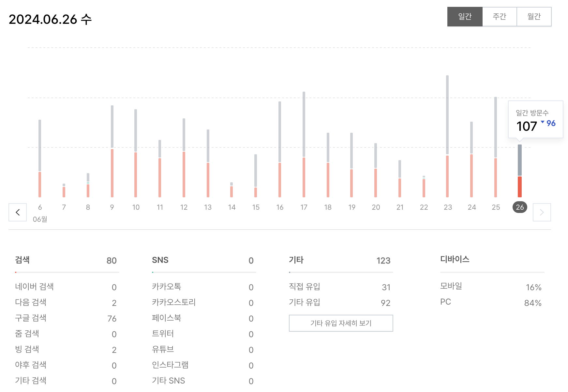Click the 직접 유입 row
Screen dimensions: 568x392
341,287
